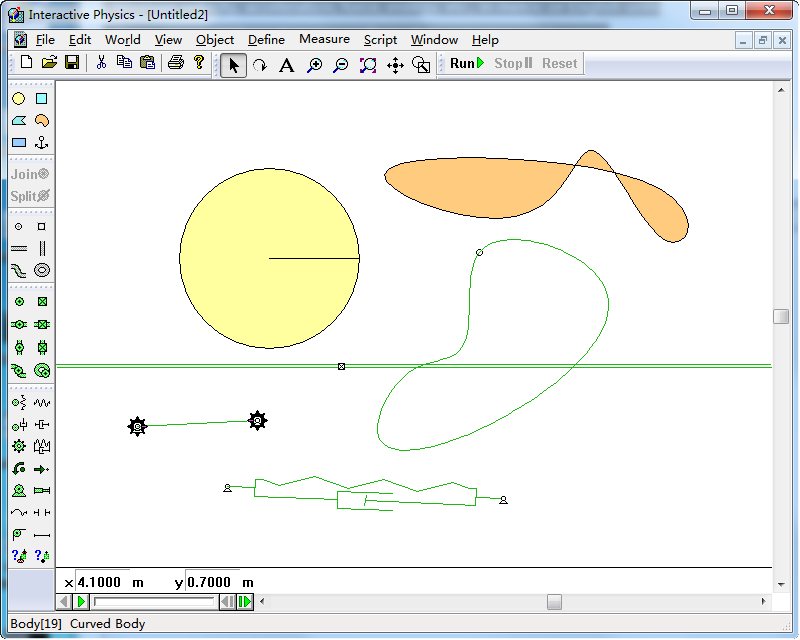
Task: Select the Circle body tool
Action: pyautogui.click(x=19, y=99)
